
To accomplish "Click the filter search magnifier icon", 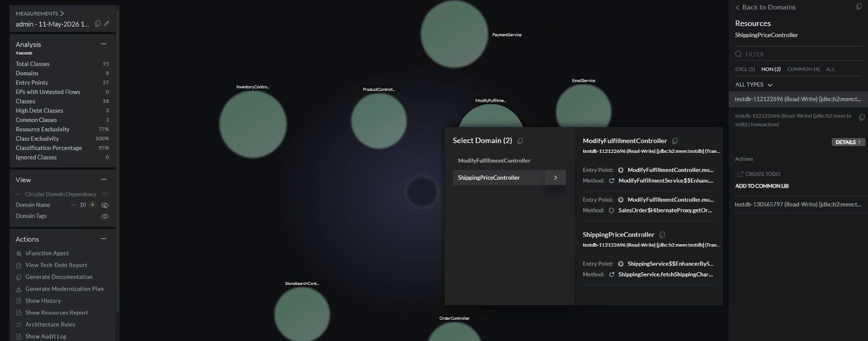I will coord(739,54).
